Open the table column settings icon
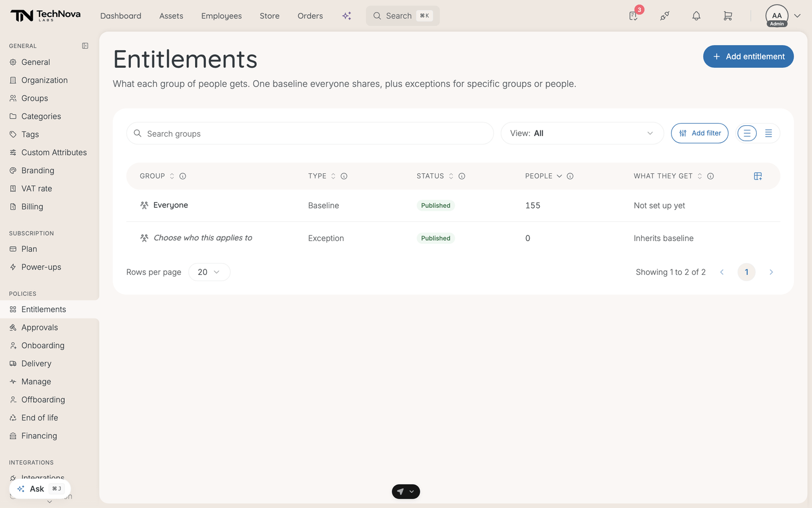Viewport: 812px width, 508px height. click(x=758, y=176)
